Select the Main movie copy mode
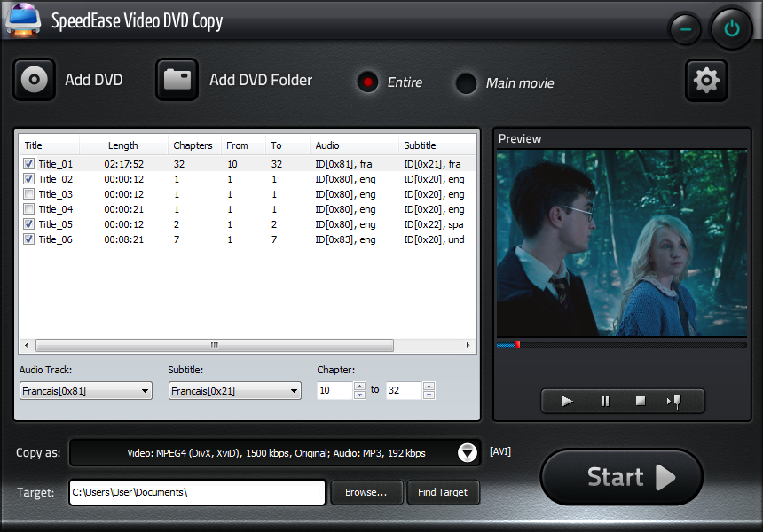This screenshot has height=532, width=763. tap(466, 83)
